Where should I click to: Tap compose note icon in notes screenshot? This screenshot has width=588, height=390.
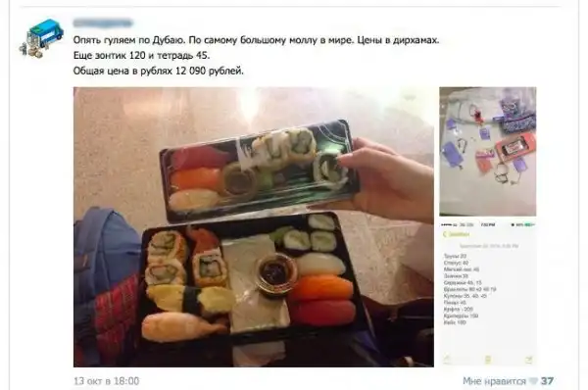[529, 360]
